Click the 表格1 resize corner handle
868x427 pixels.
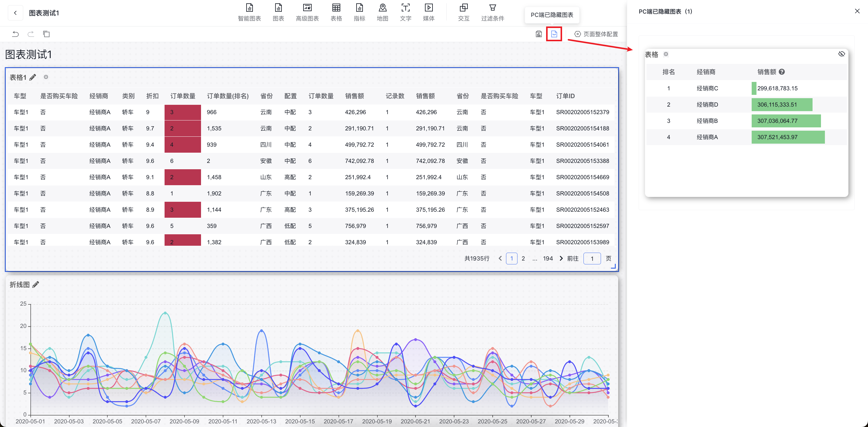pos(613,266)
